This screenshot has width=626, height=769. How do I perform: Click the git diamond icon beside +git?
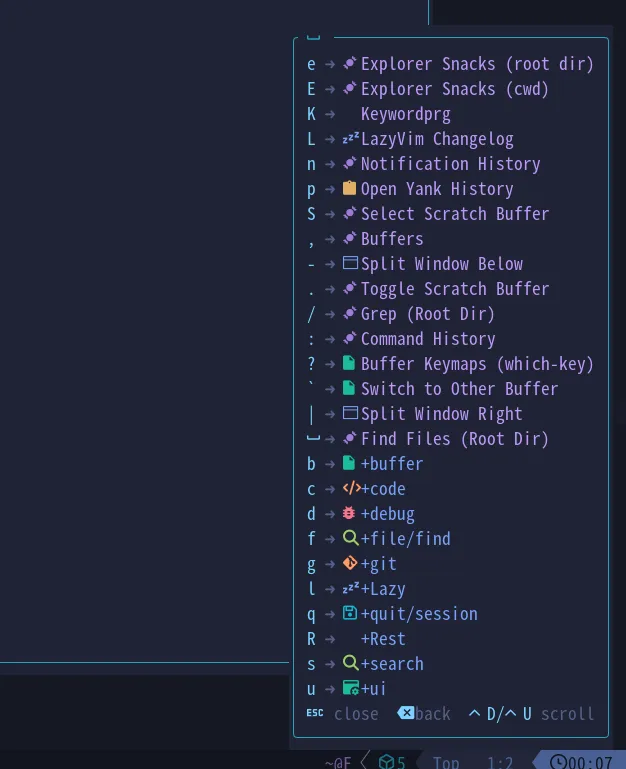350,563
